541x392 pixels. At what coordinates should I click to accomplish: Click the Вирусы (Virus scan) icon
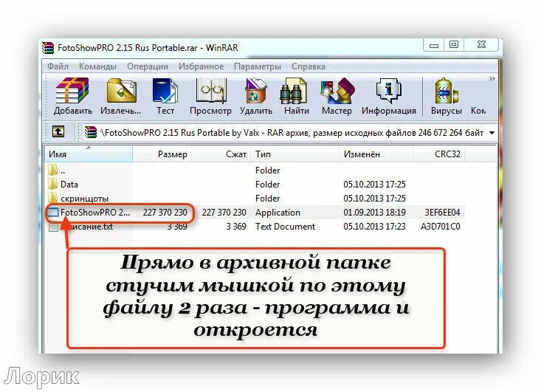446,90
